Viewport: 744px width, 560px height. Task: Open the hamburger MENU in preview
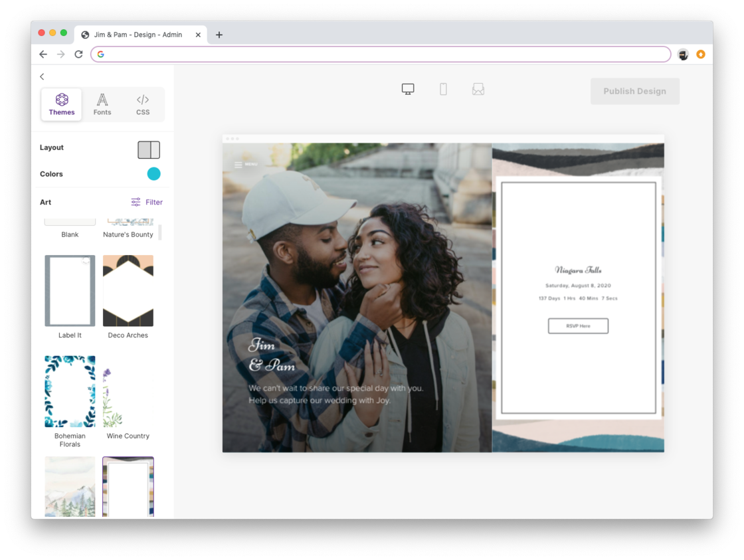246,165
